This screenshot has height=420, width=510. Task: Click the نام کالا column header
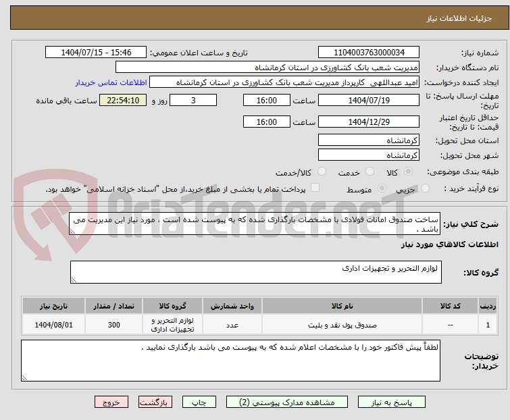tap(342, 306)
